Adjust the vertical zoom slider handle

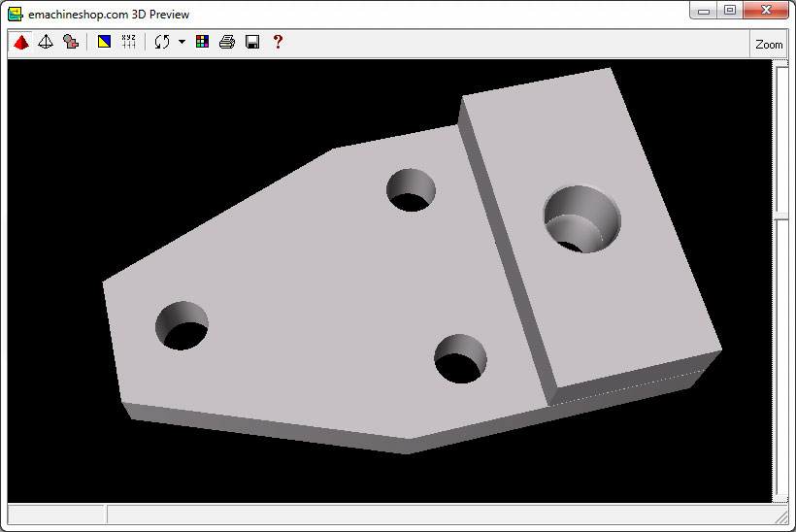point(781,216)
